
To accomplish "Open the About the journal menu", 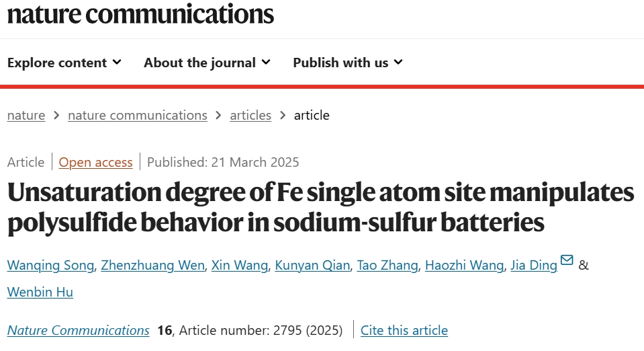I will pyautogui.click(x=207, y=63).
